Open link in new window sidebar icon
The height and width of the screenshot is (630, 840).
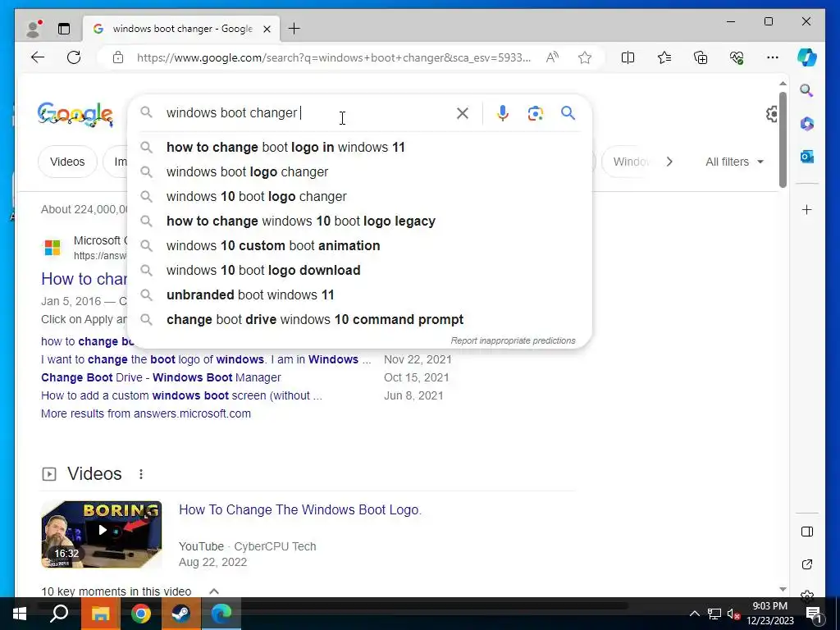click(x=807, y=564)
